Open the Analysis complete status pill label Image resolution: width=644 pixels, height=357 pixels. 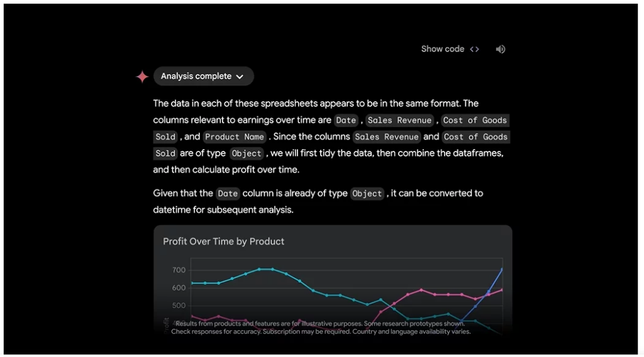196,76
